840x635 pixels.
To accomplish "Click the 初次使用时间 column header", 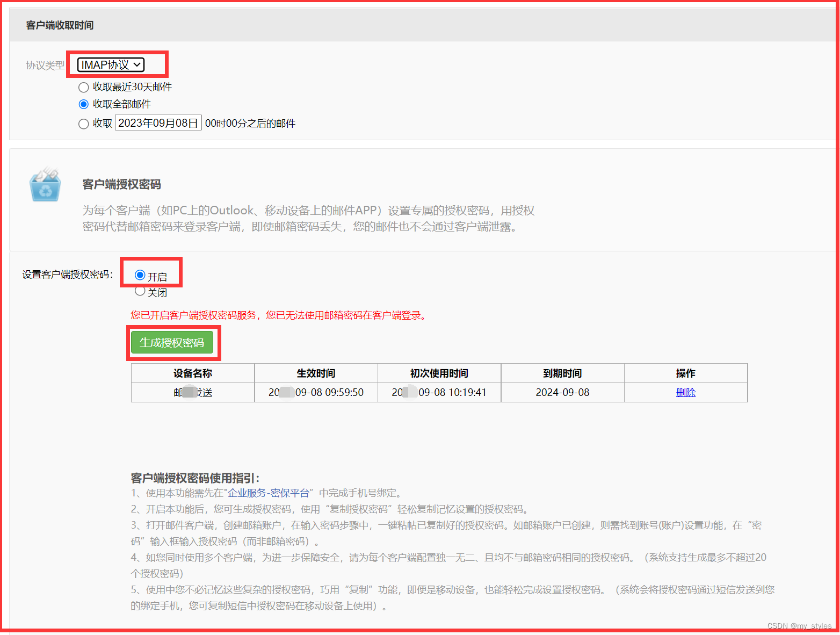I will coord(439,373).
